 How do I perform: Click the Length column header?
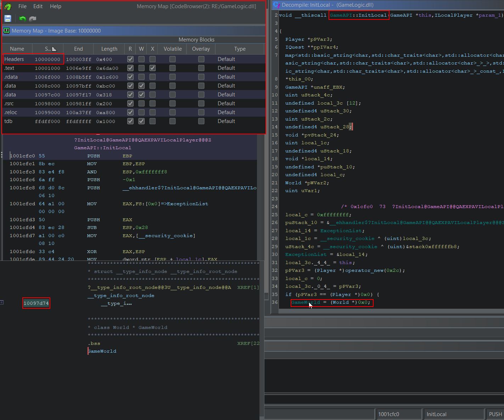[109, 49]
